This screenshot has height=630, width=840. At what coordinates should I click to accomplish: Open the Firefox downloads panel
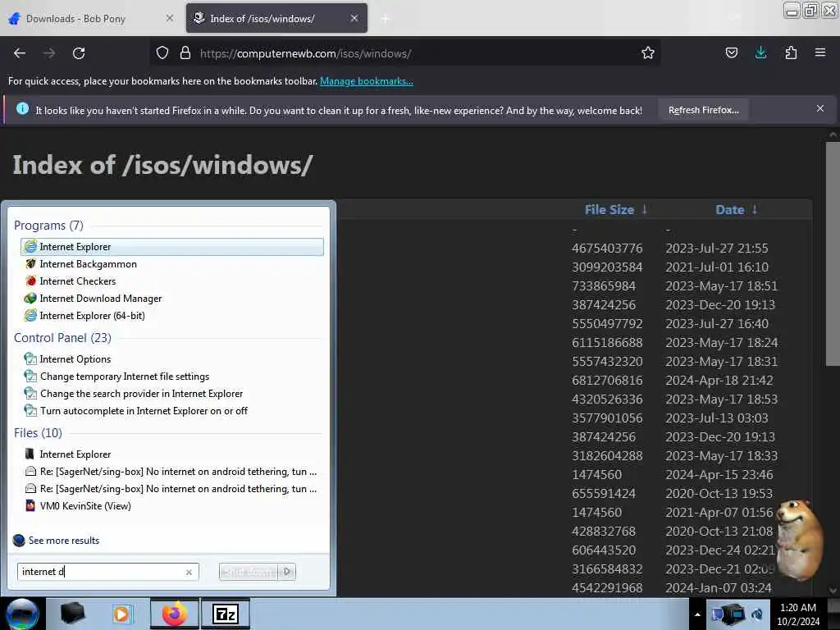point(760,53)
